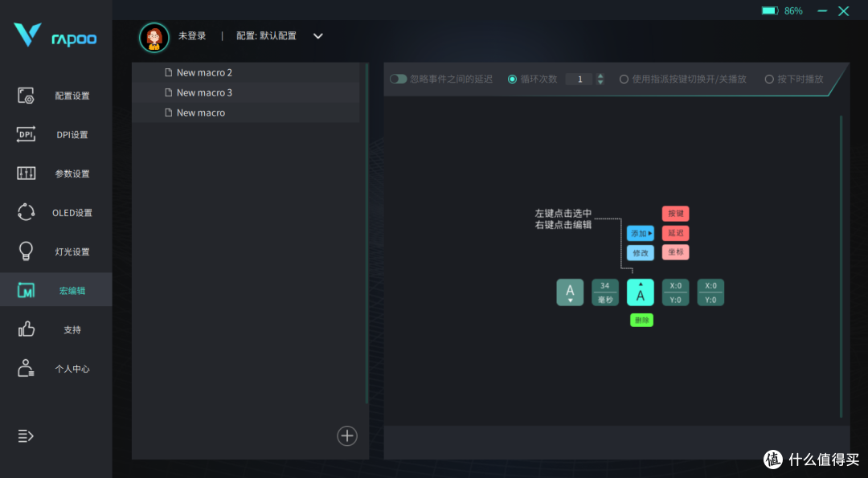The image size is (868, 478).
Task: Click the red 延迟 button
Action: (675, 233)
